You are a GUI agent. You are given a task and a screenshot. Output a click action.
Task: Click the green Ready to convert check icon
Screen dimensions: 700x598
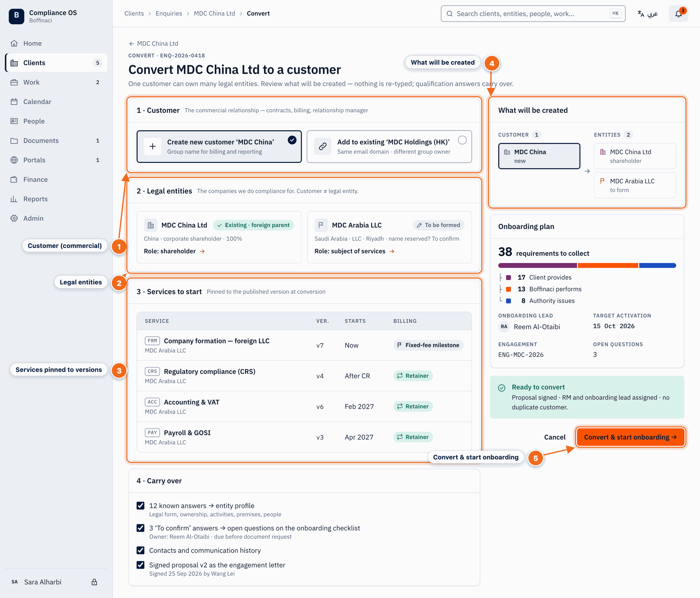point(502,388)
